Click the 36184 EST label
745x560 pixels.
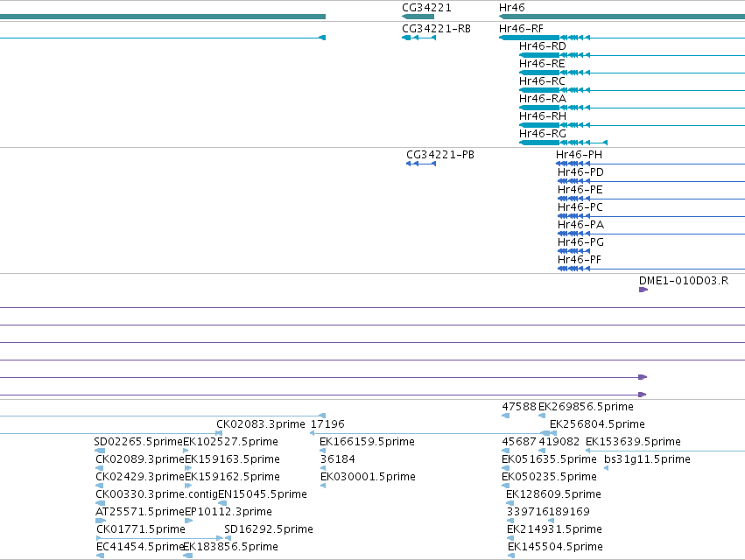(x=337, y=459)
